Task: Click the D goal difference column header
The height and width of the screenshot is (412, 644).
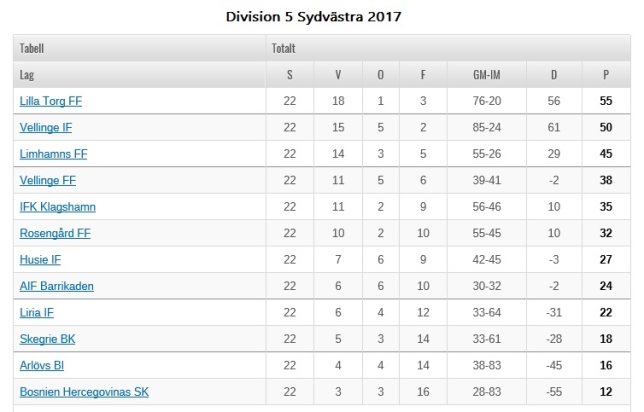Action: pos(554,75)
